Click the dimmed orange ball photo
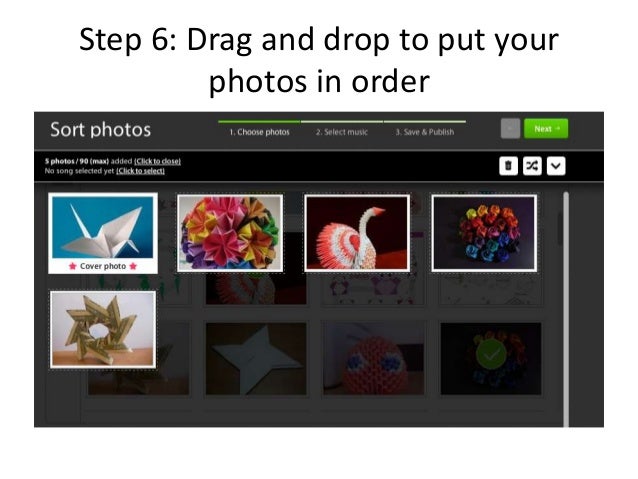This screenshot has height=479, width=638. [374, 359]
